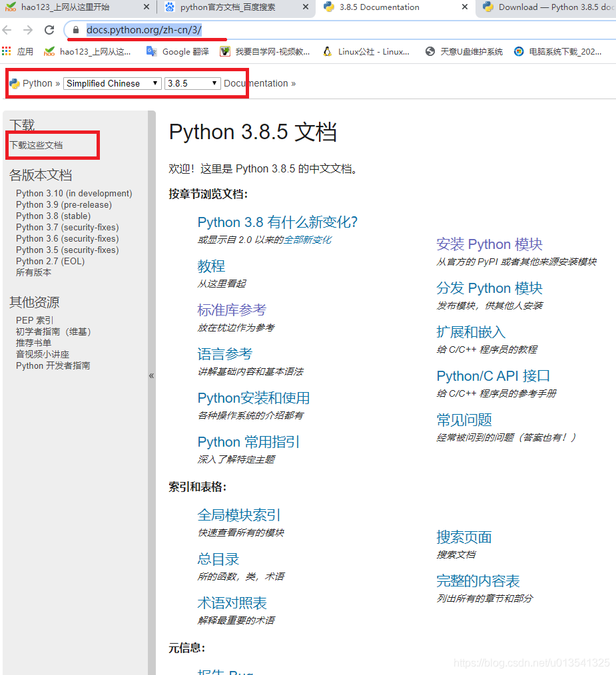Open the 推荐书单 link
The width and height of the screenshot is (616, 675).
[33, 343]
